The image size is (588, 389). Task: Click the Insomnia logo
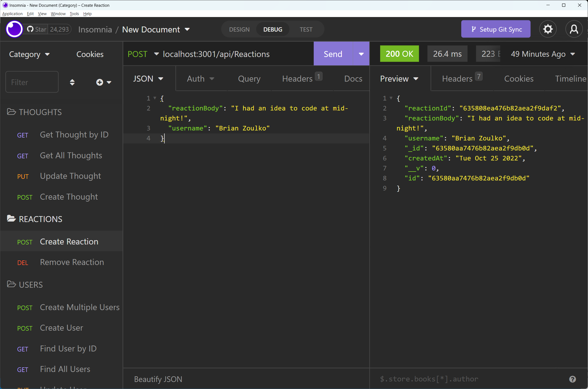point(14,29)
